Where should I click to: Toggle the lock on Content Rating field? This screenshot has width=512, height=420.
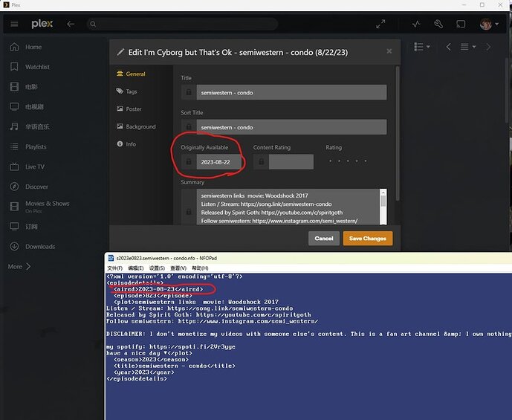coord(262,162)
